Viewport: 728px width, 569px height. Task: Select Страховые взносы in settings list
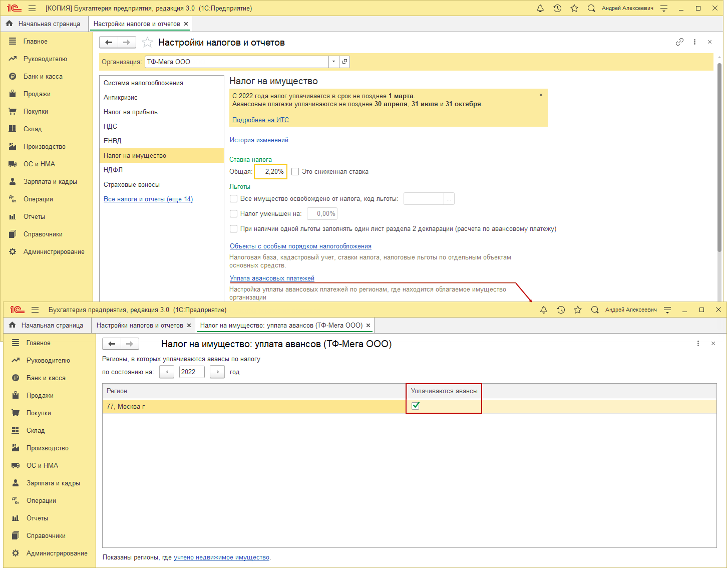pos(162,185)
